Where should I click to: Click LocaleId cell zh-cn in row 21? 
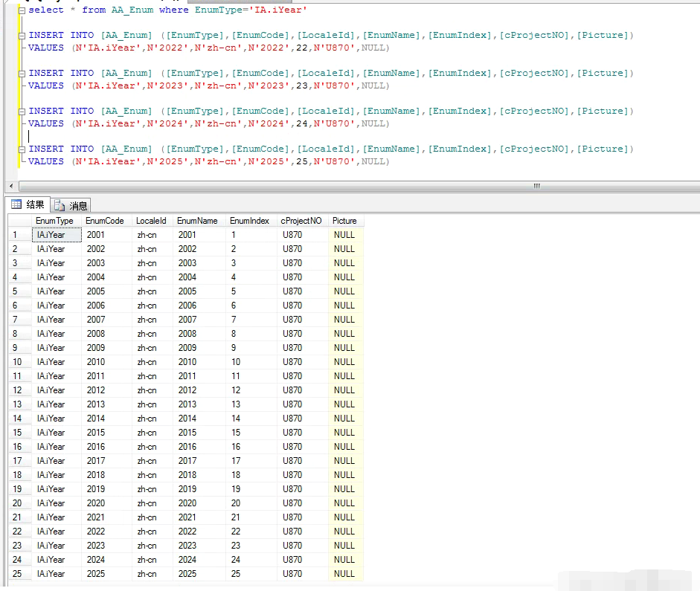[152, 517]
